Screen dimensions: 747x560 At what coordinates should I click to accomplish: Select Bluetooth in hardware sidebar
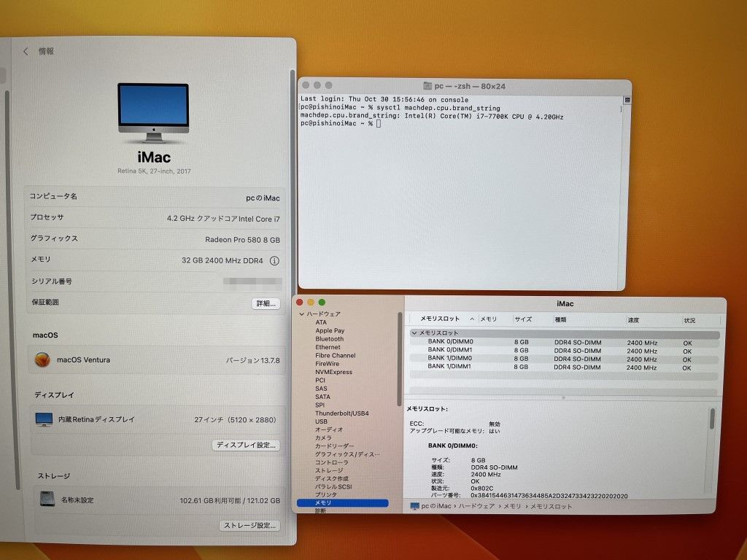pos(329,339)
